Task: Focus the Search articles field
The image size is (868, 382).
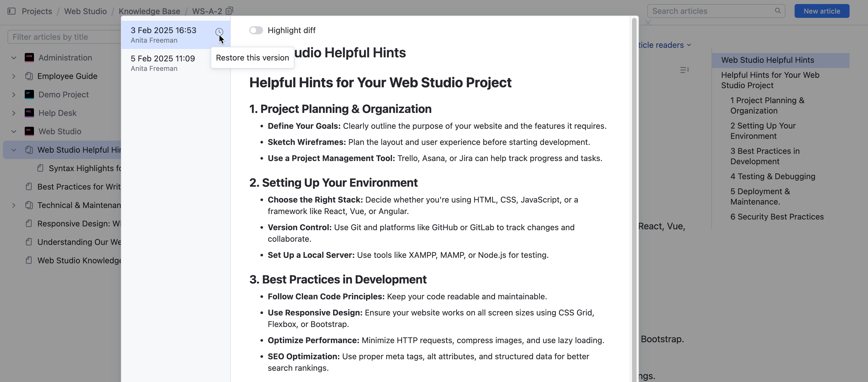Action: point(711,11)
